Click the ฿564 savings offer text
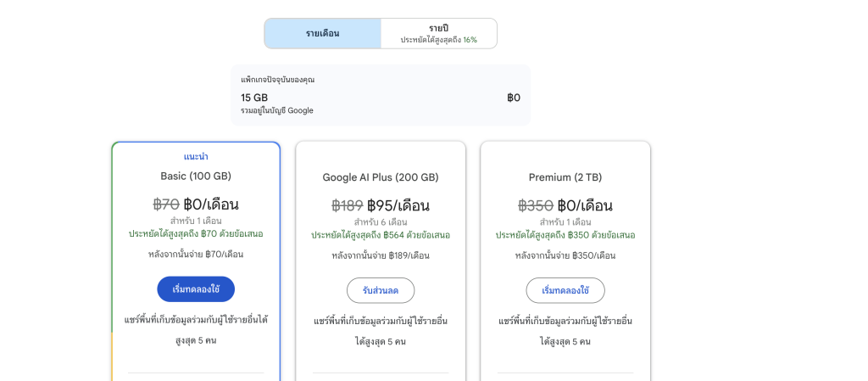Viewport: 868px width, 381px height. [381, 235]
